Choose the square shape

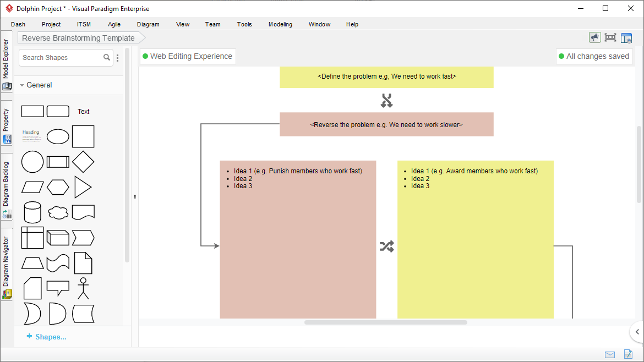83,136
